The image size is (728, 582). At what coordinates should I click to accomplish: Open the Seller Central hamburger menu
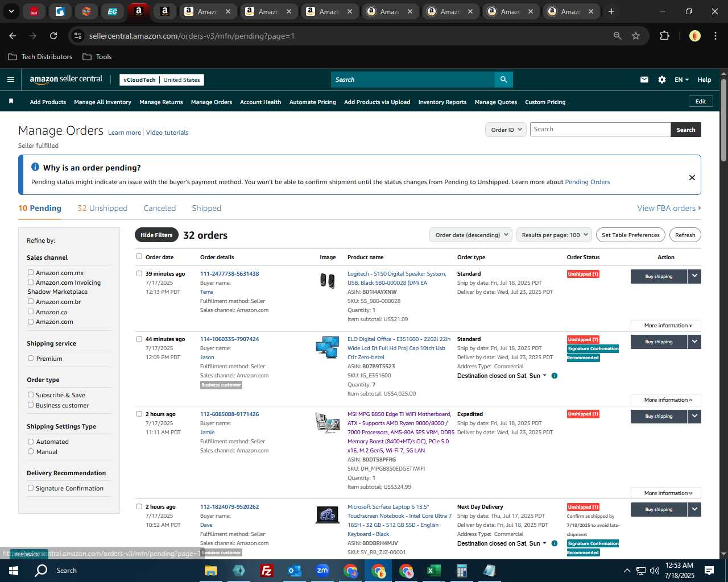point(10,80)
